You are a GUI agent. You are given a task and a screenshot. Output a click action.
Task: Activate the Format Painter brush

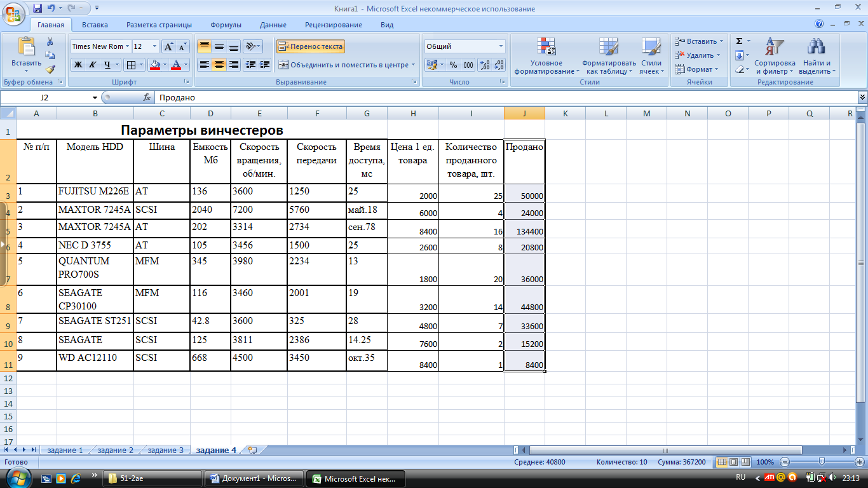(50, 69)
